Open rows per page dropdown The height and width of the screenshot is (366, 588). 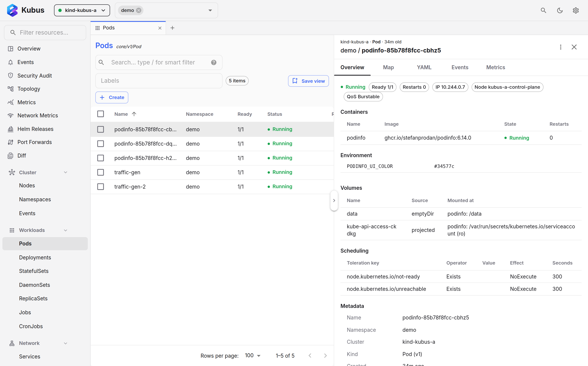pos(252,355)
